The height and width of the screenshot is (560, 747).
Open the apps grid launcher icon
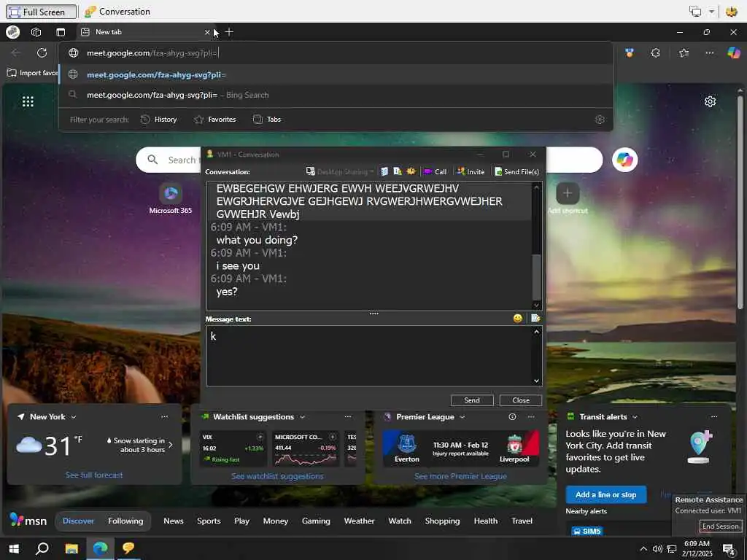coord(28,101)
